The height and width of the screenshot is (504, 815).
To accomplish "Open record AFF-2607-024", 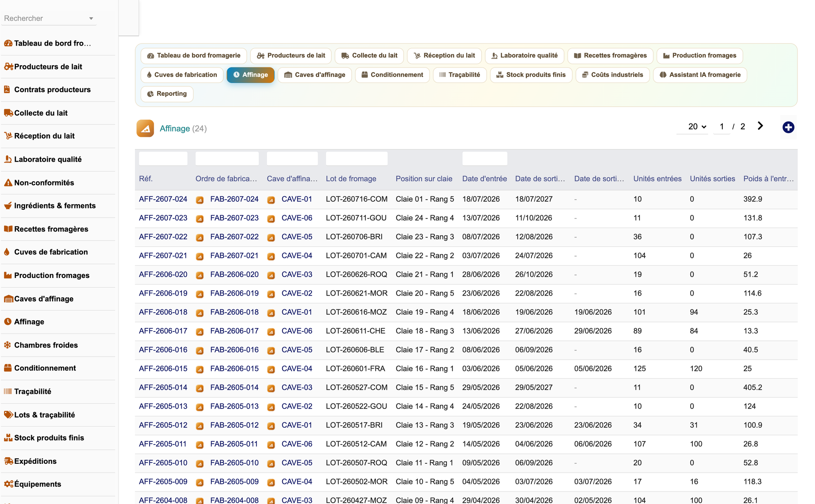I will coord(163,199).
